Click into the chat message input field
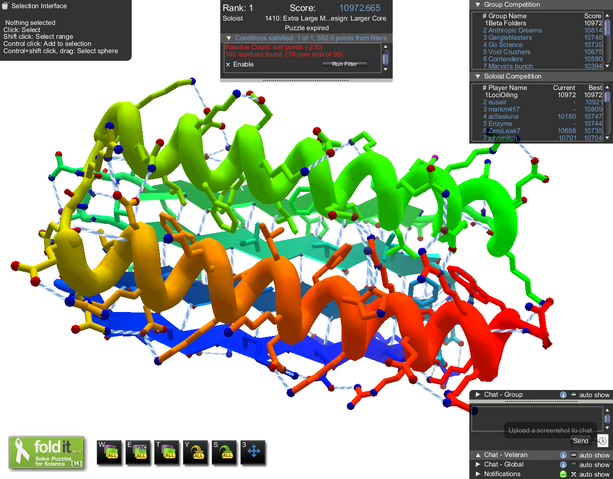 536,419
